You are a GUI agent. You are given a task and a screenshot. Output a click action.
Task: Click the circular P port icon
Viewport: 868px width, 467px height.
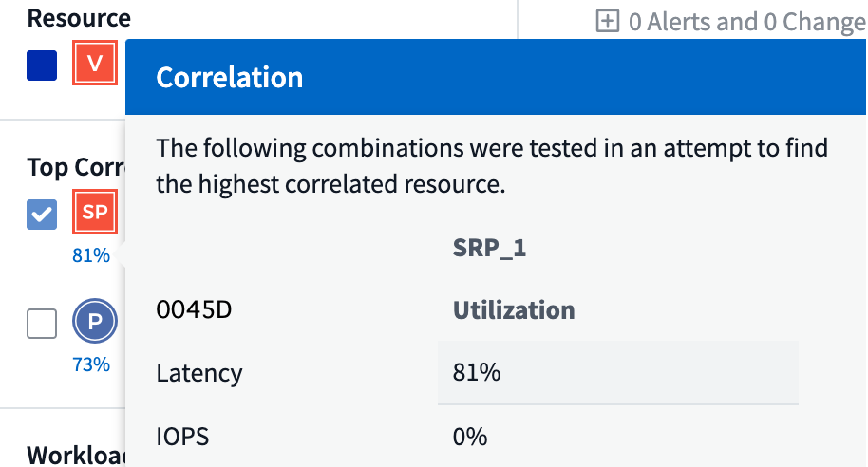(95, 322)
